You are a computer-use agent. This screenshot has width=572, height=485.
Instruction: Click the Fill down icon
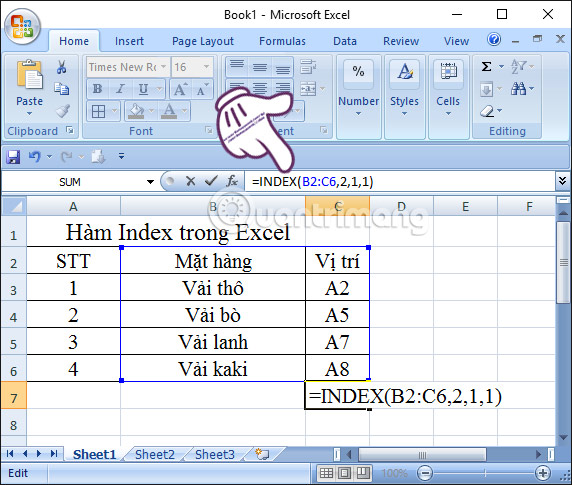point(487,89)
